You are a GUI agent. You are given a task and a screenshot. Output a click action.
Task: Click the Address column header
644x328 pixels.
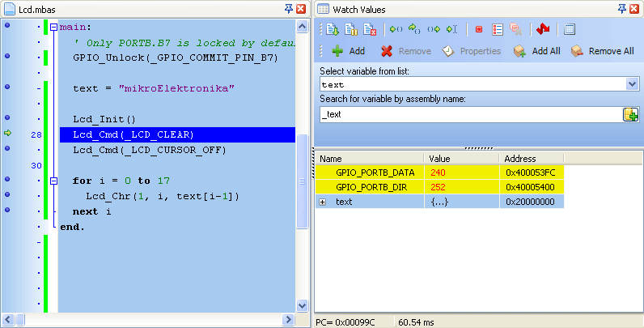[532, 158]
